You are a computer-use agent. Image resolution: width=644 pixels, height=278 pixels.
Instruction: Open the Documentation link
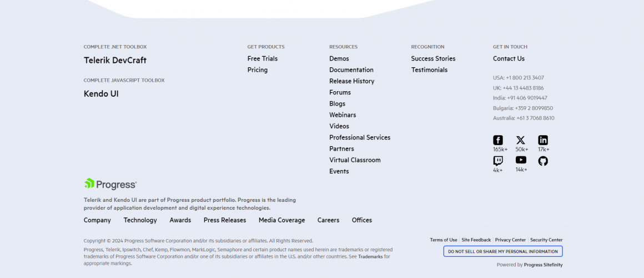[351, 70]
